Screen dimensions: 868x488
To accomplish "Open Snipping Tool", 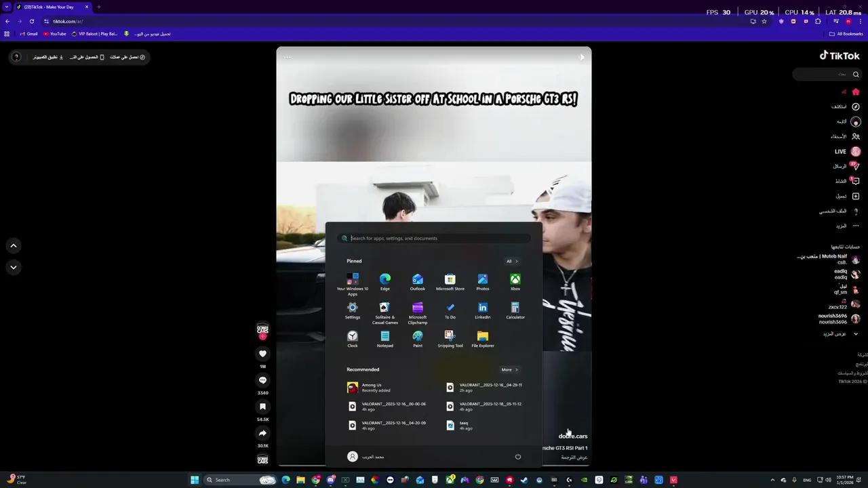I will tap(450, 339).
